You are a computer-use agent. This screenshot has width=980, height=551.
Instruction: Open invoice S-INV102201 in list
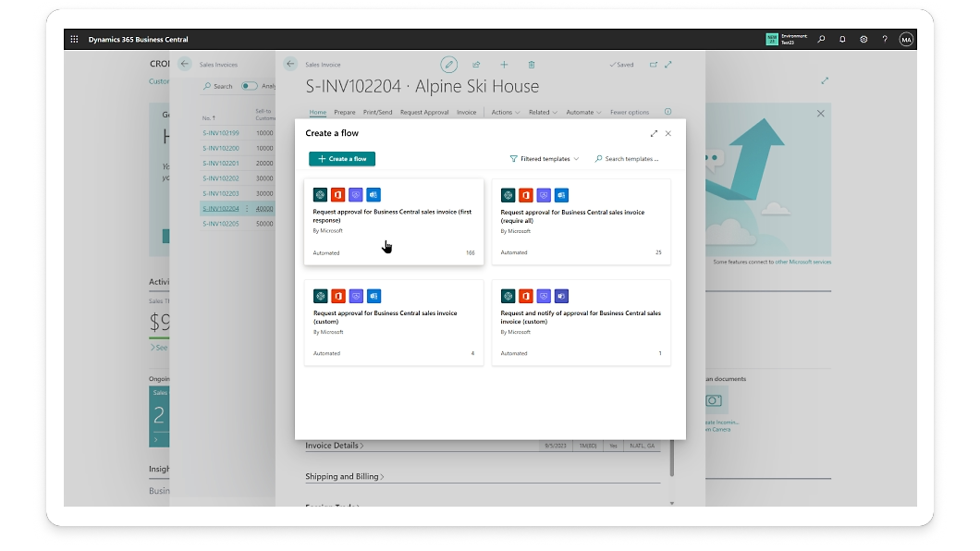click(221, 163)
